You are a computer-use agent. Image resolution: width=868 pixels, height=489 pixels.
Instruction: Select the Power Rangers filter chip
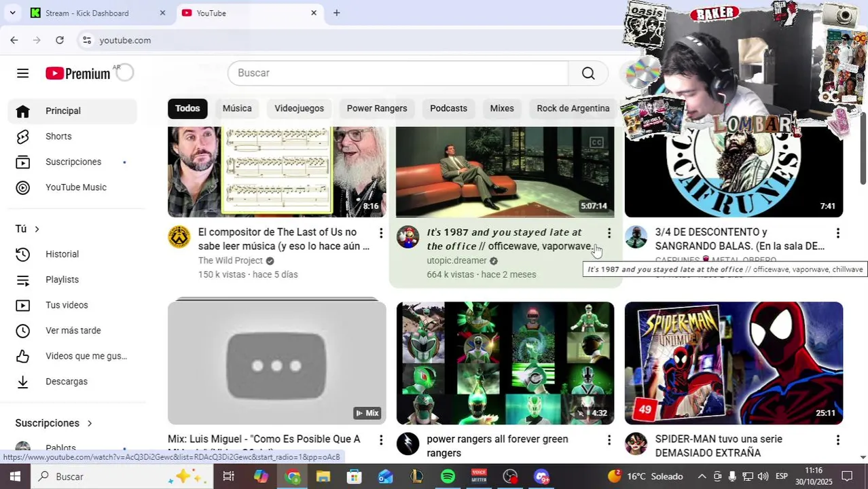pos(377,108)
